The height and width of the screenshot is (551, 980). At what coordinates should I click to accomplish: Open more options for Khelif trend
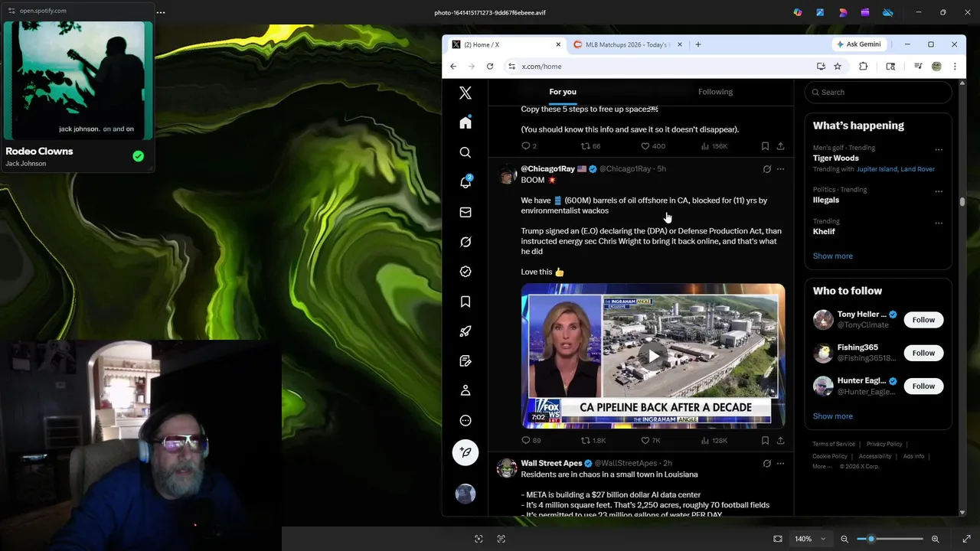click(x=939, y=223)
